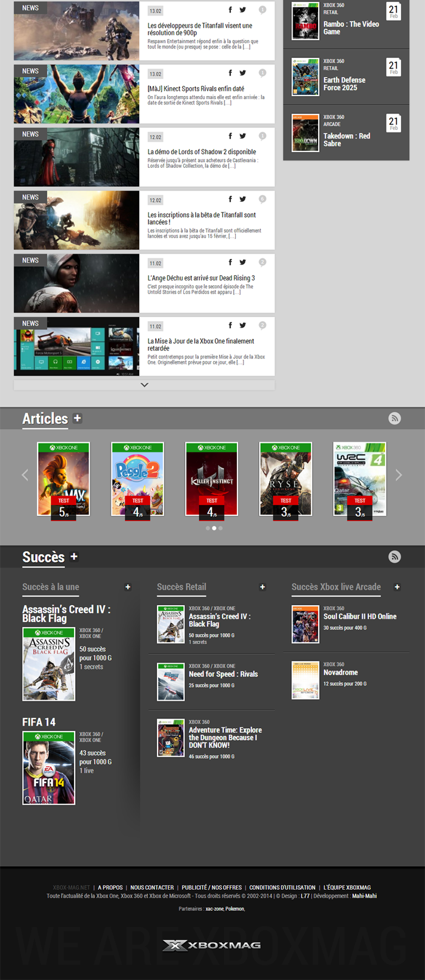
Task: Open Assassin's Creed IV Succès Retail entry
Action: pyautogui.click(x=220, y=620)
